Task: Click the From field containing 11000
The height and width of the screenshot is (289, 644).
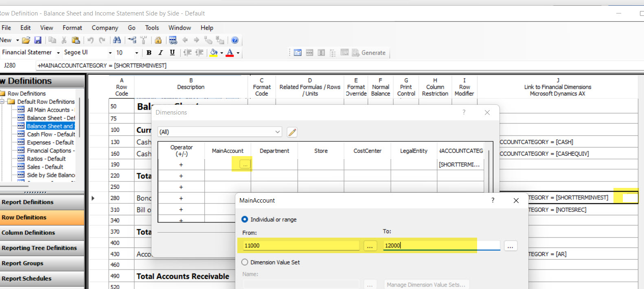Action: pyautogui.click(x=301, y=245)
